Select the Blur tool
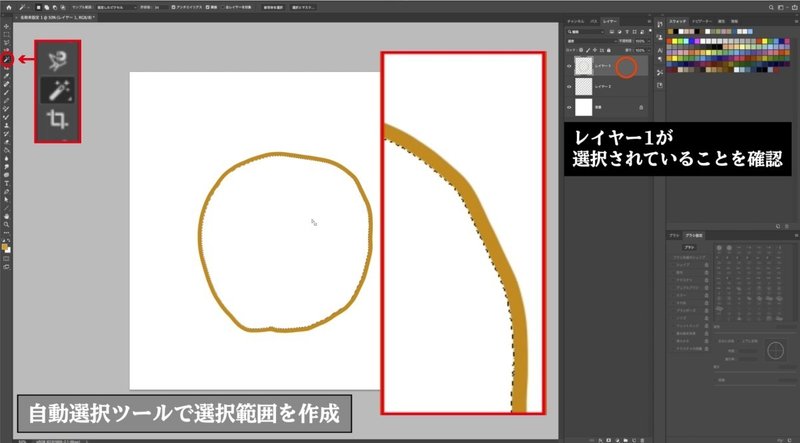Screen dimensions: 800x443 click(x=7, y=158)
